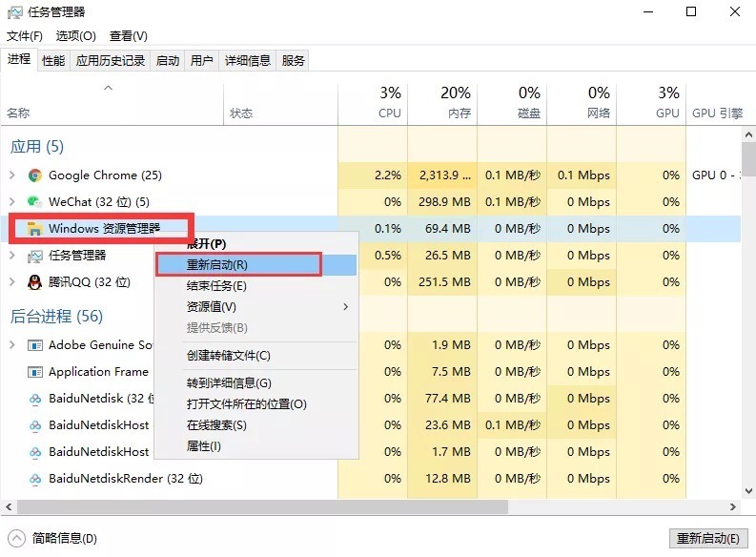756x557 pixels.
Task: Open the 选项(O) menu
Action: click(x=75, y=36)
